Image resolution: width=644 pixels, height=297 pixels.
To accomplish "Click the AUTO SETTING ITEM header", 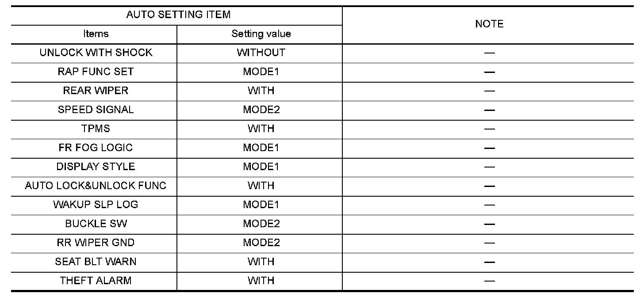I will point(178,15).
